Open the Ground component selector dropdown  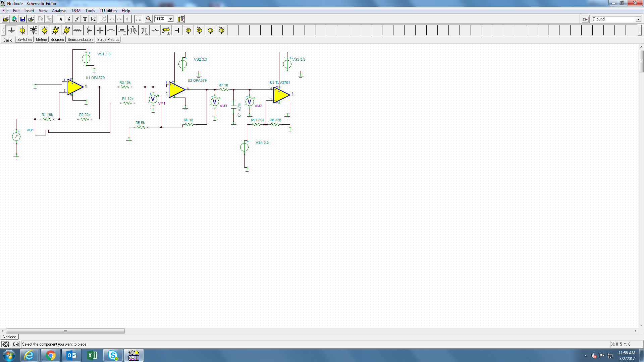tap(638, 19)
